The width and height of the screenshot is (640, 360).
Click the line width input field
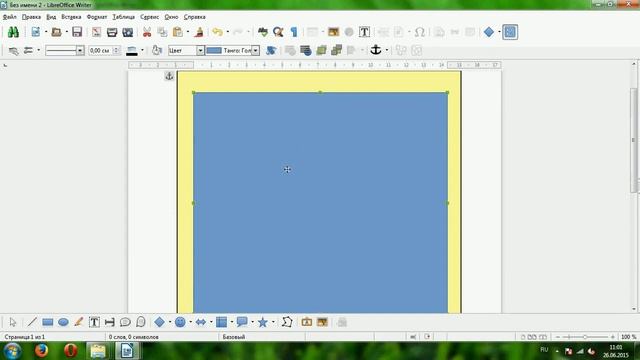pos(100,50)
